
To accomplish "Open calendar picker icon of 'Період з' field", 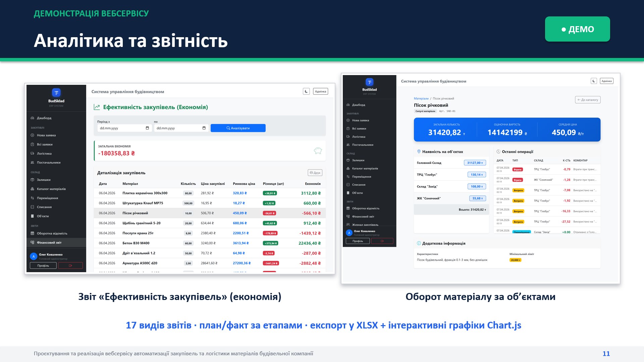I will point(147,128).
